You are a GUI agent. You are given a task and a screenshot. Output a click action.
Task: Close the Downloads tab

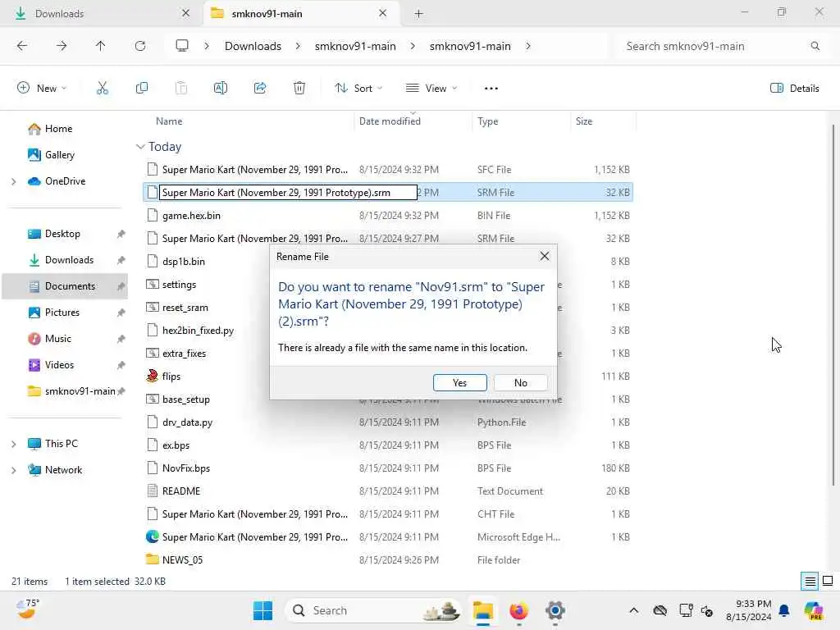tap(186, 13)
